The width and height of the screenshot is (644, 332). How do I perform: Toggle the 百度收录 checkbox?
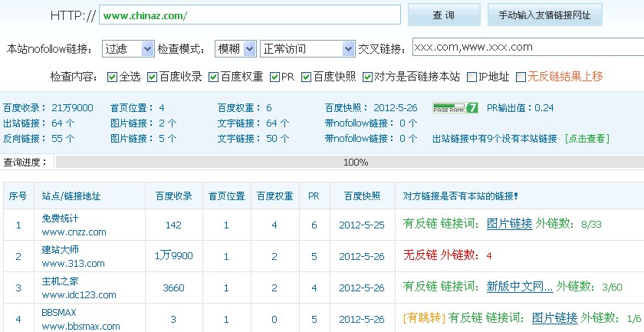point(153,77)
